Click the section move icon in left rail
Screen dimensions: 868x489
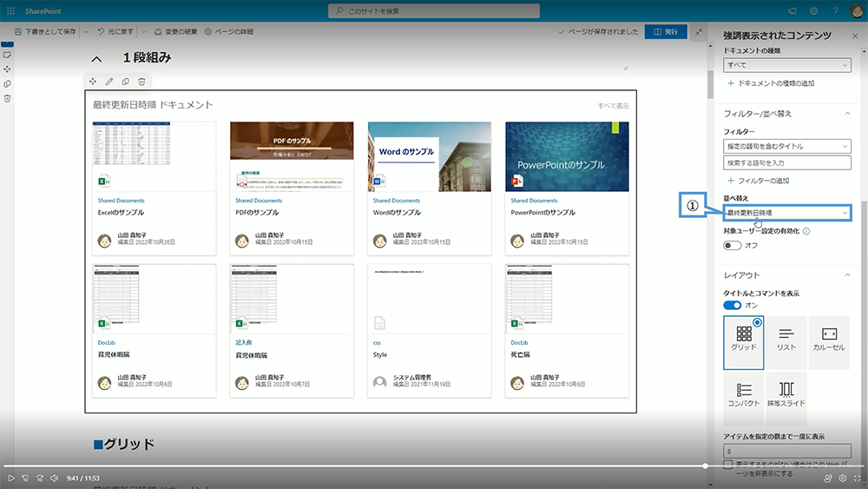coord(7,69)
